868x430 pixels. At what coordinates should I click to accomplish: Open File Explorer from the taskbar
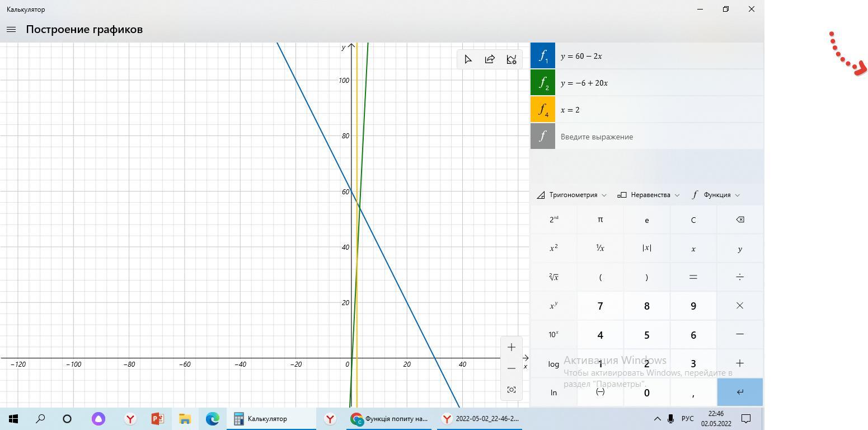pyautogui.click(x=185, y=418)
